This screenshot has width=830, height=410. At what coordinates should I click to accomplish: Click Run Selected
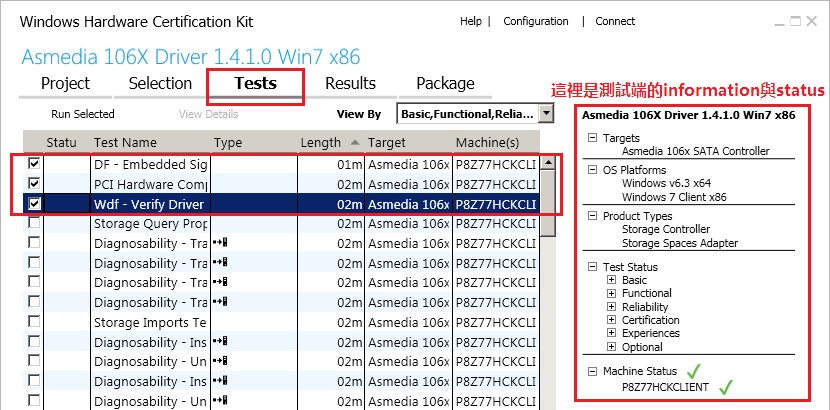(83, 114)
